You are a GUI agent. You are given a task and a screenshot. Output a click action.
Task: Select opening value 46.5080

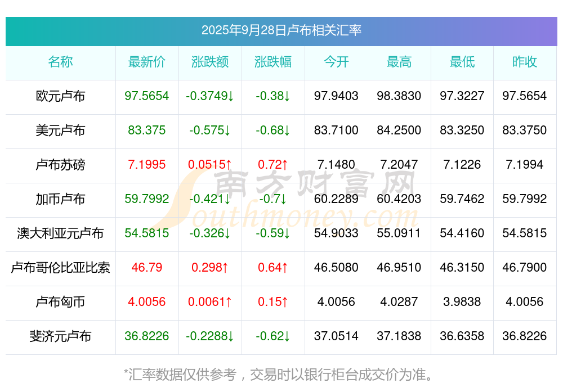336,268
